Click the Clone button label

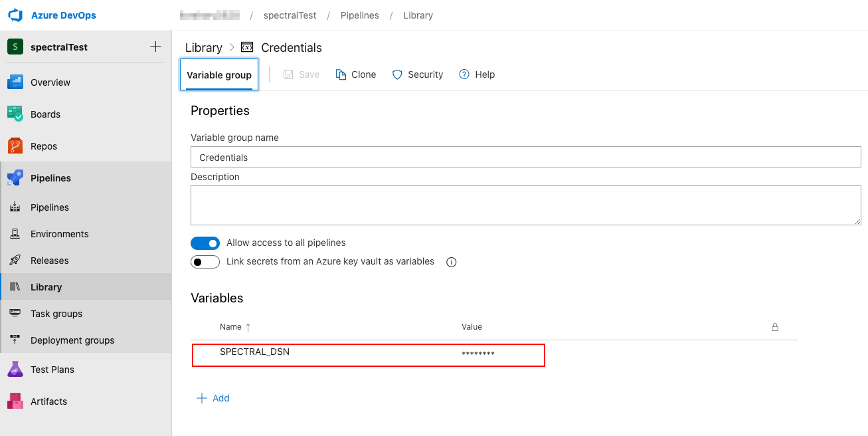[363, 74]
